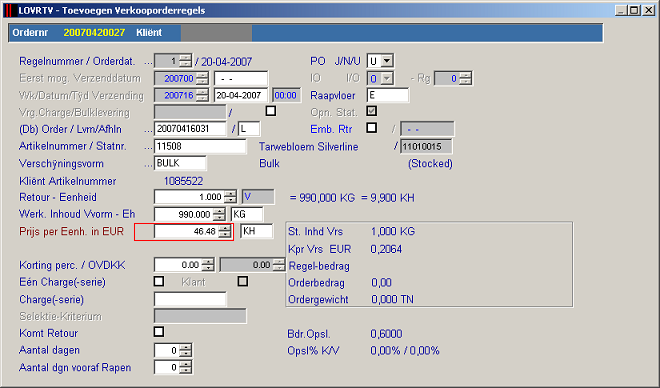Click the Ordergewicht value 0,000 TN

point(392,299)
